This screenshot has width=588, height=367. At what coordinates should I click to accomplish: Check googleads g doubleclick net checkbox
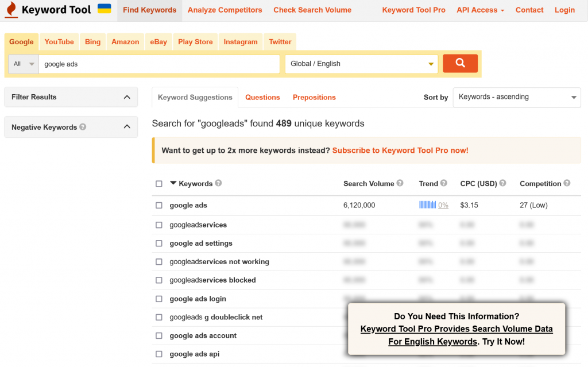click(159, 317)
